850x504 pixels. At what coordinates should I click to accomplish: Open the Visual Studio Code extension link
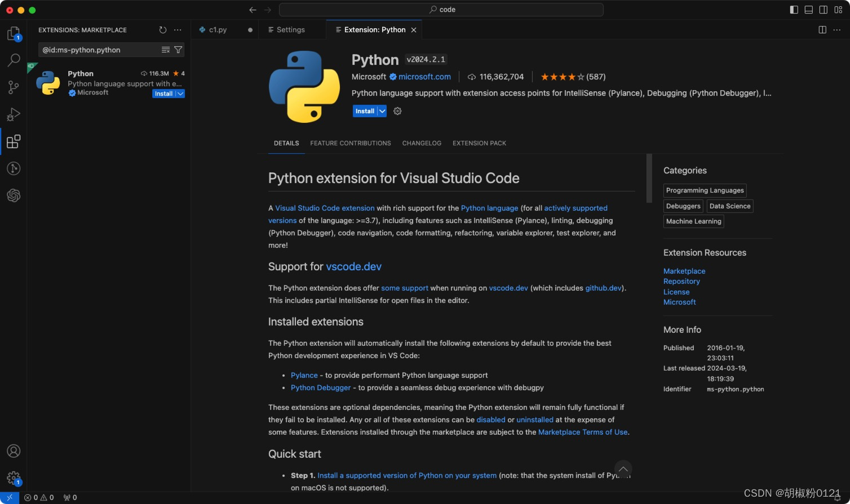pos(325,208)
